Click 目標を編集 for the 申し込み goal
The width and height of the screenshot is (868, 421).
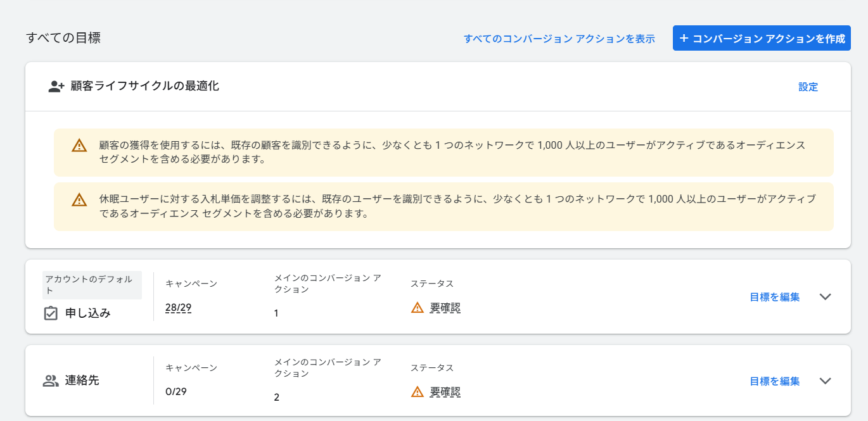tap(774, 297)
